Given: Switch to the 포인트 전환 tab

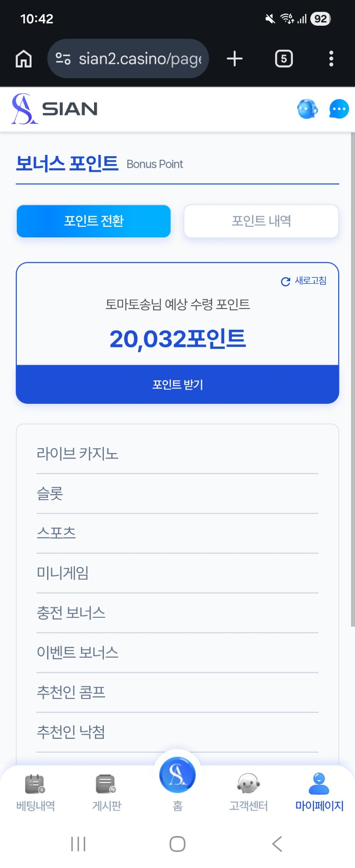Looking at the screenshot, I should [x=94, y=221].
